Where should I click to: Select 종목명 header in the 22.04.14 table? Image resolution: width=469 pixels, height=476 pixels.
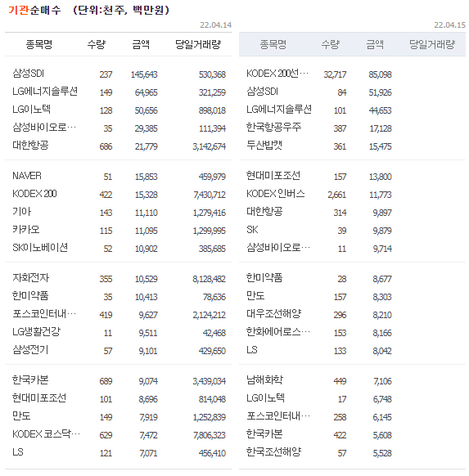coord(39,44)
